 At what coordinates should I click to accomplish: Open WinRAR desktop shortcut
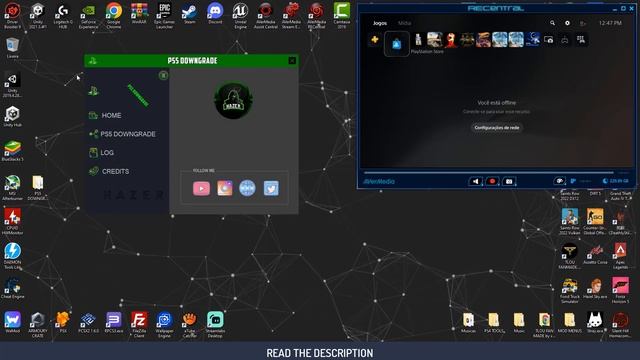(x=139, y=13)
